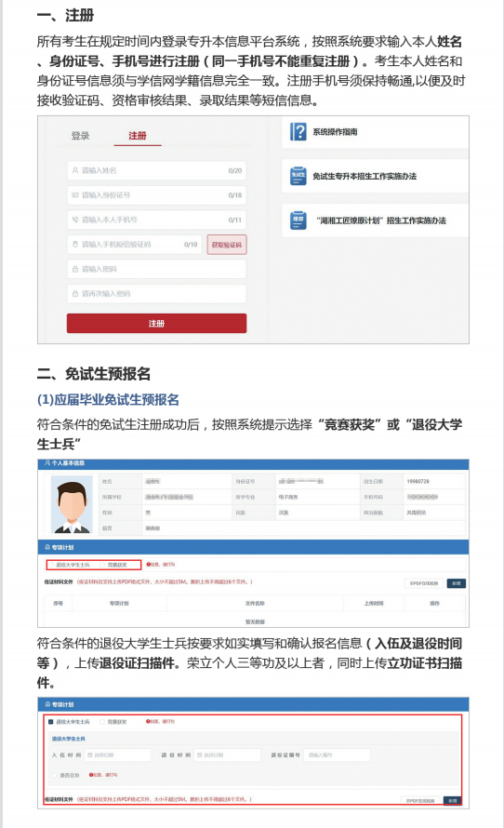The width and height of the screenshot is (504, 828).
Task: Click the person icon beside 个人基本信息 header
Action: point(47,463)
